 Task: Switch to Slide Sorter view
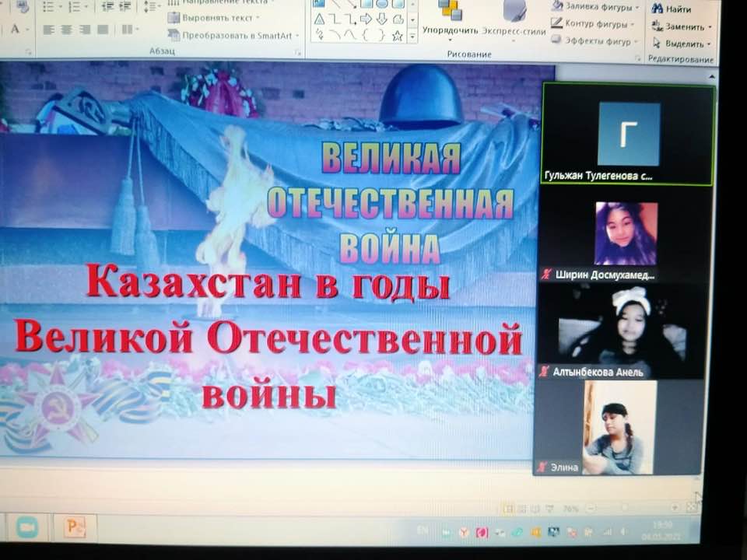pos(523,509)
